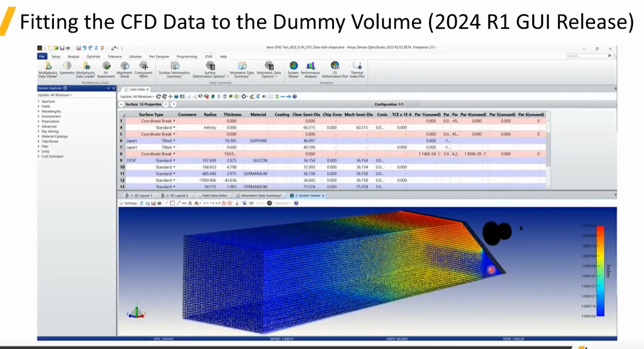The image size is (644, 349).
Task: Go to the previous surface using left arrow
Action: click(166, 104)
